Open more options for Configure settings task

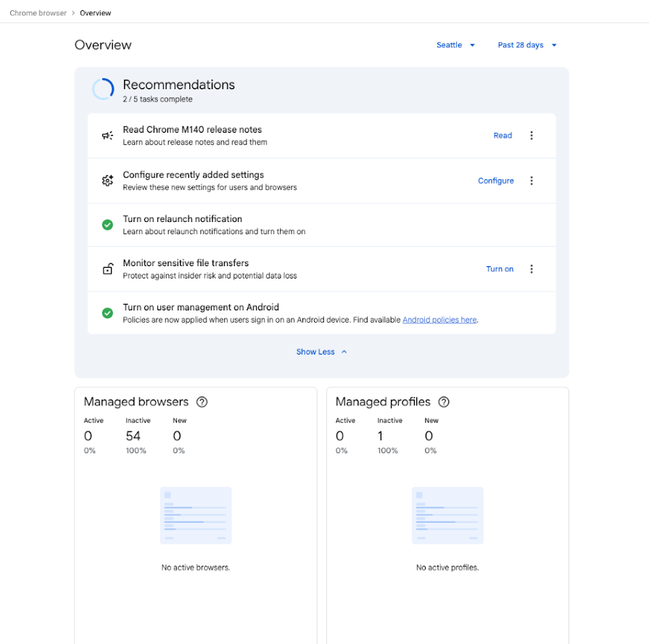pyautogui.click(x=532, y=181)
